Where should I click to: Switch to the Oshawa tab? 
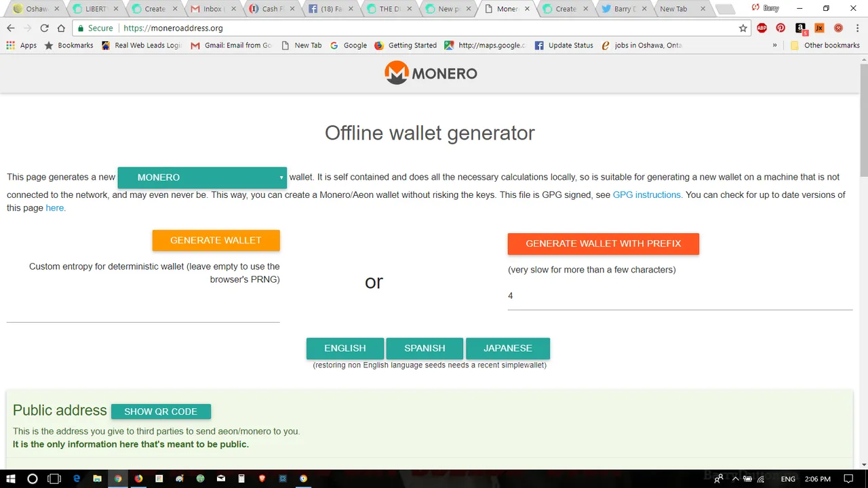point(35,9)
